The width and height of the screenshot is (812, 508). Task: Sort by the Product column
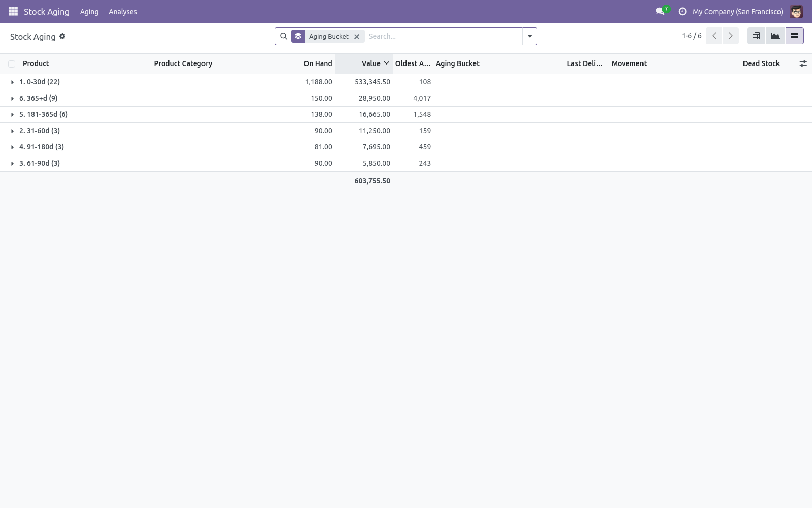[36, 63]
